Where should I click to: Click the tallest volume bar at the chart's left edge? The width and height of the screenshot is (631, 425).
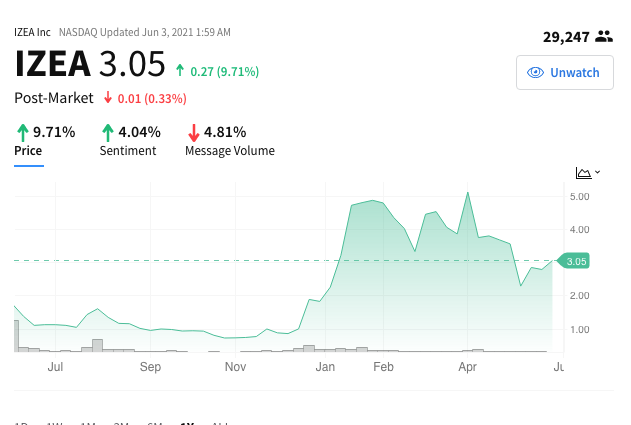click(x=16, y=336)
